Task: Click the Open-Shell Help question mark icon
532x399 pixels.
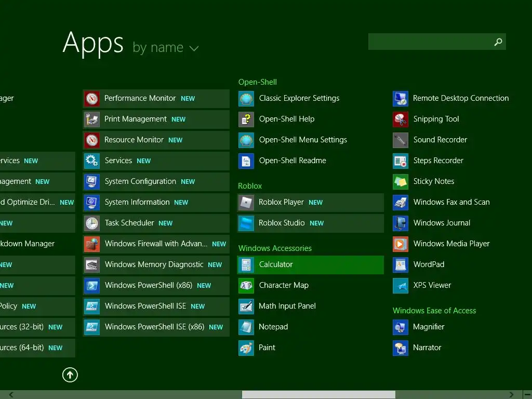Action: coord(246,119)
